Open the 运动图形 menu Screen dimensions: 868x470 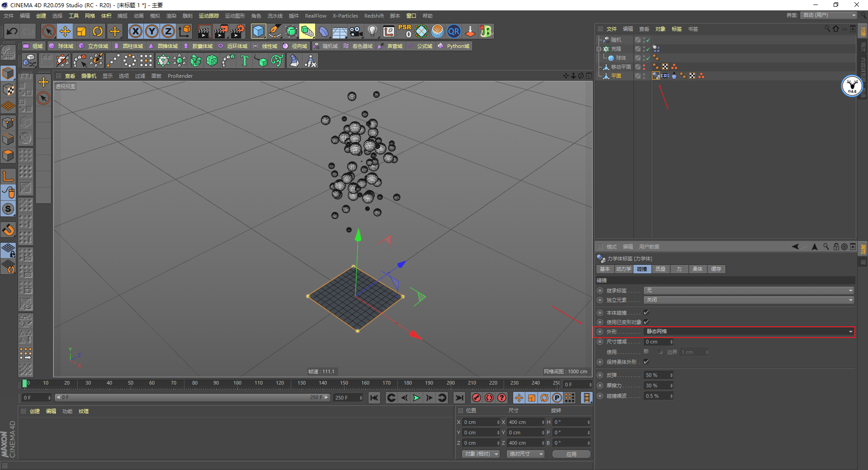235,16
